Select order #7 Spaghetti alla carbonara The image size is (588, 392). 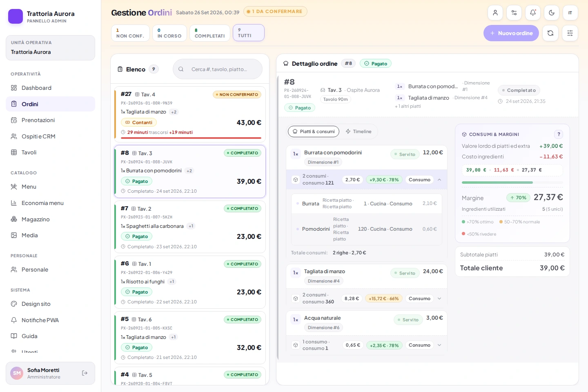click(x=190, y=227)
